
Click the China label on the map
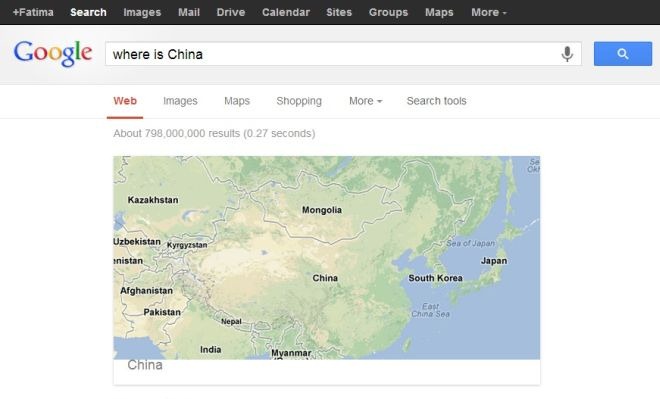[x=325, y=278]
